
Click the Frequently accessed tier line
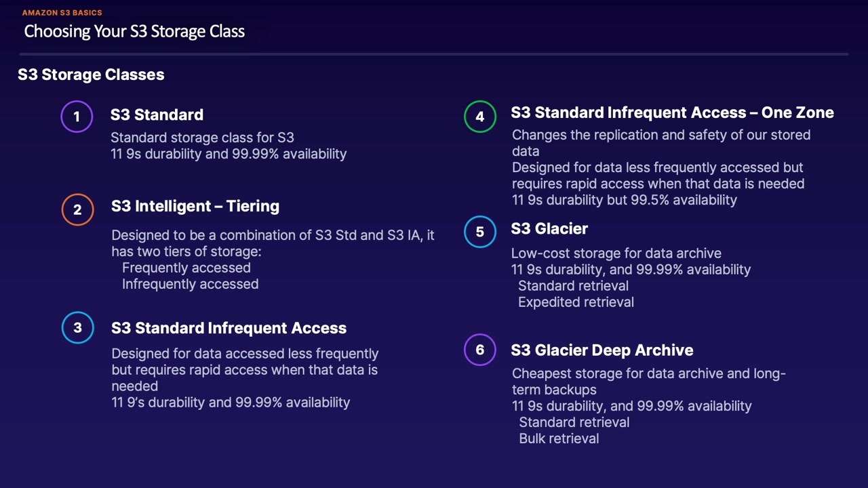pyautogui.click(x=186, y=268)
